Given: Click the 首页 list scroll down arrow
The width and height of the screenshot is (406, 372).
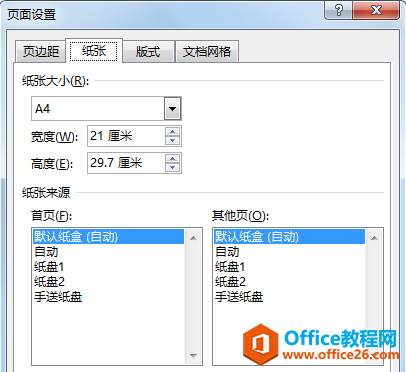Looking at the screenshot, I should pos(193,355).
